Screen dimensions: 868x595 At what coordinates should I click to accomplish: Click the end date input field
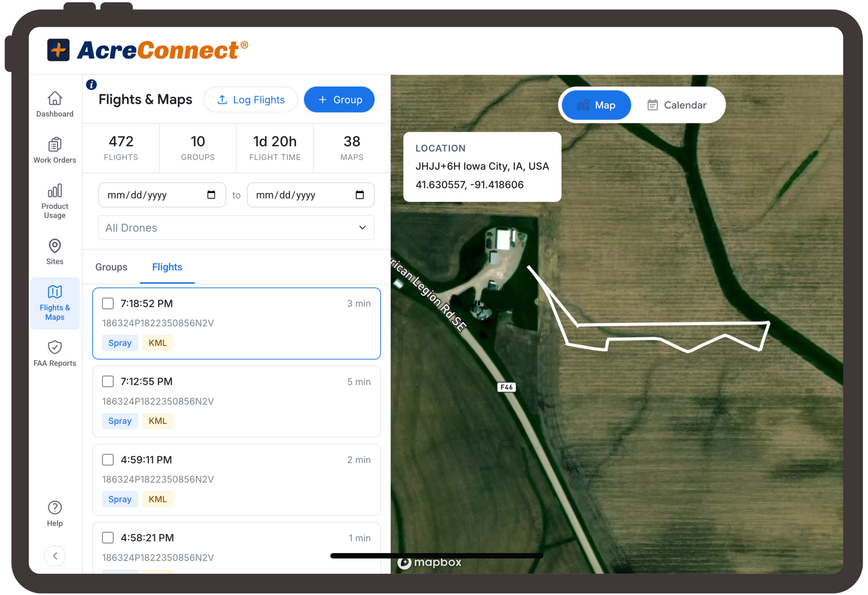tap(311, 195)
